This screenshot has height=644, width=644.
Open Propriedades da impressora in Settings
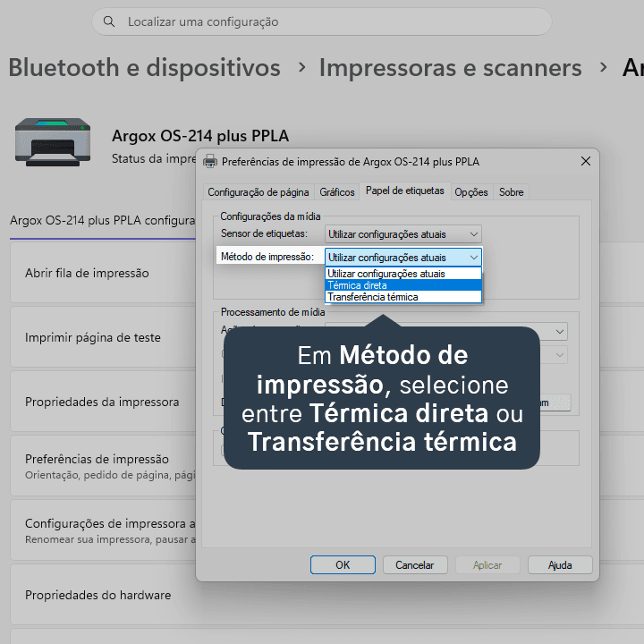point(103,402)
